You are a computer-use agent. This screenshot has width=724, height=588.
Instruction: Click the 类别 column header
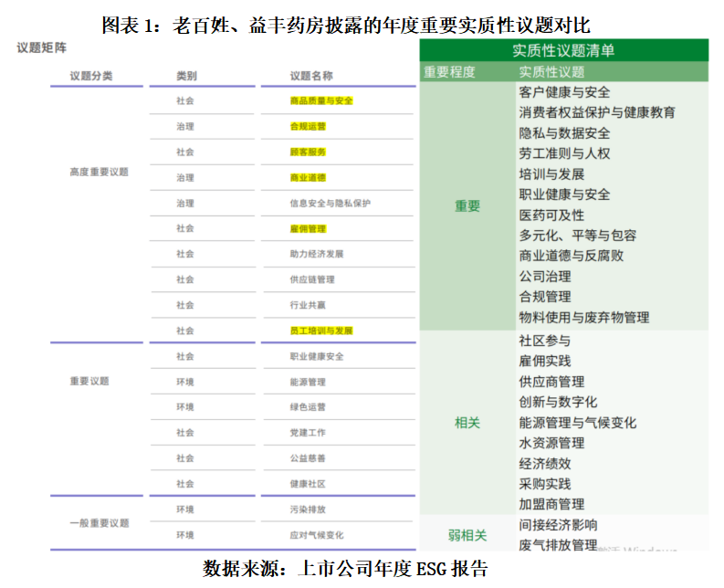pos(186,76)
